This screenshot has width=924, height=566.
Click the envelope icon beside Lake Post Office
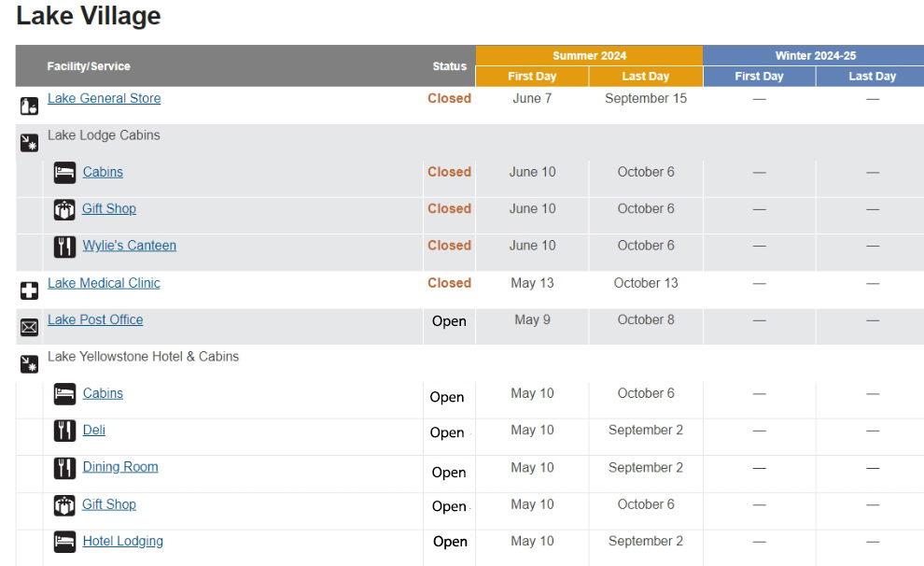pos(29,327)
